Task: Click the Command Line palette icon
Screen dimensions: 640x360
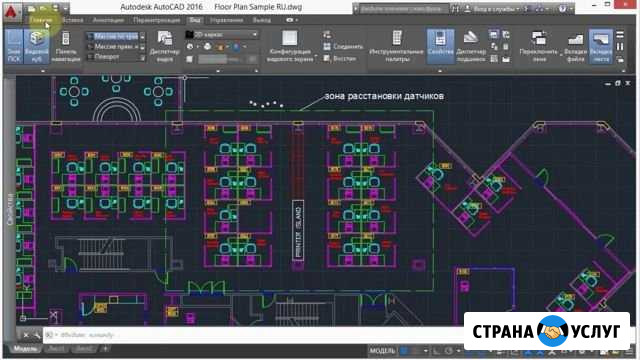Action: 493,35
